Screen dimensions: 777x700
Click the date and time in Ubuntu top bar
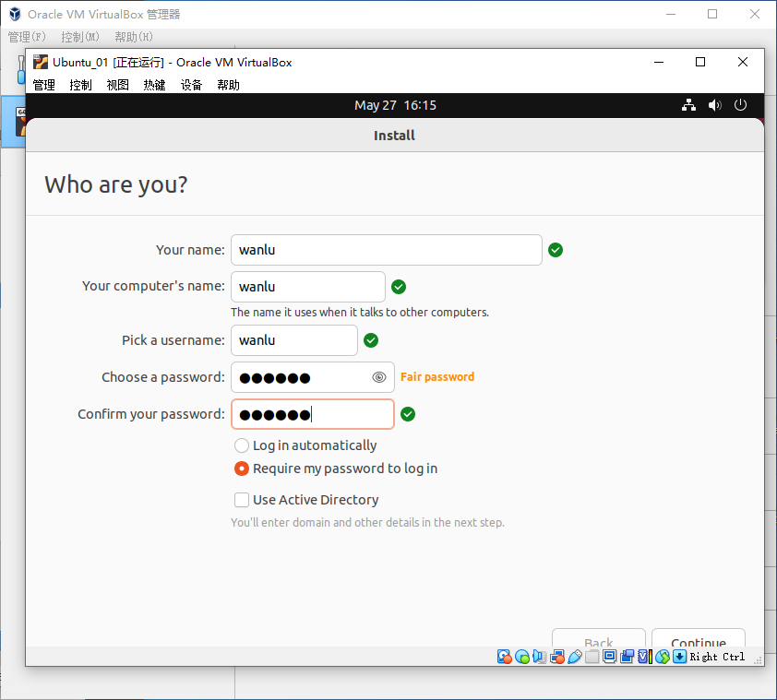(x=396, y=105)
